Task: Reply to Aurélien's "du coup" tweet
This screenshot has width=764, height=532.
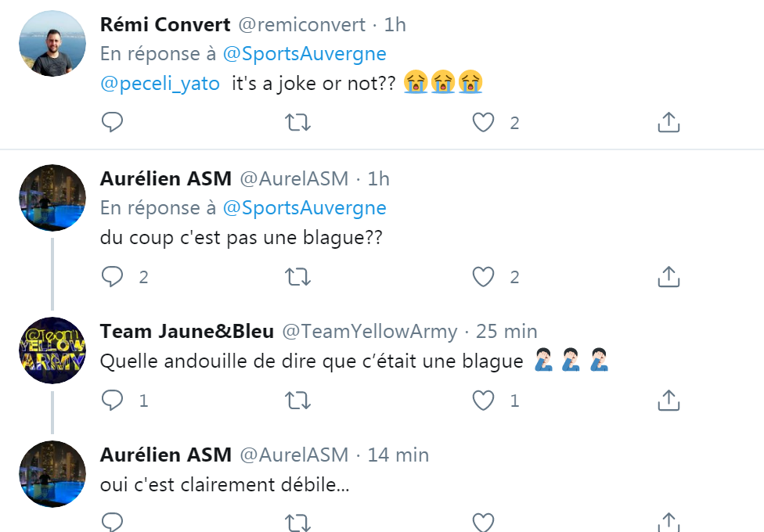Action: coord(113,276)
